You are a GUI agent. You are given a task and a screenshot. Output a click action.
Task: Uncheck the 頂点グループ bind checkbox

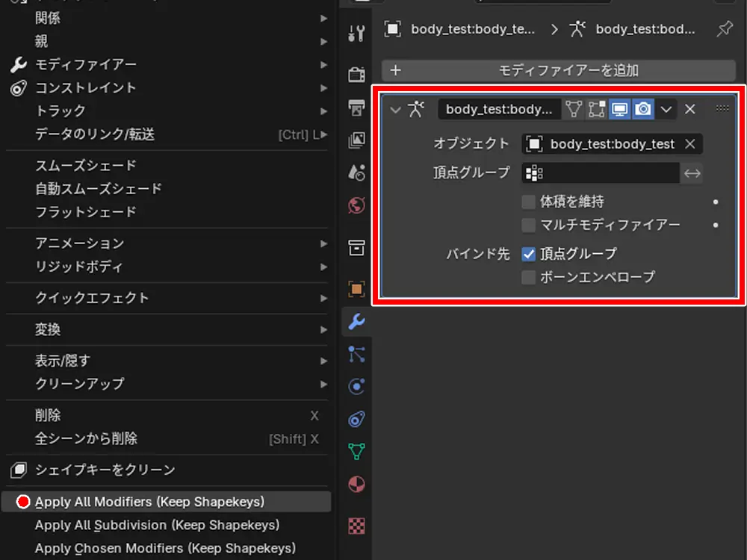point(529,254)
